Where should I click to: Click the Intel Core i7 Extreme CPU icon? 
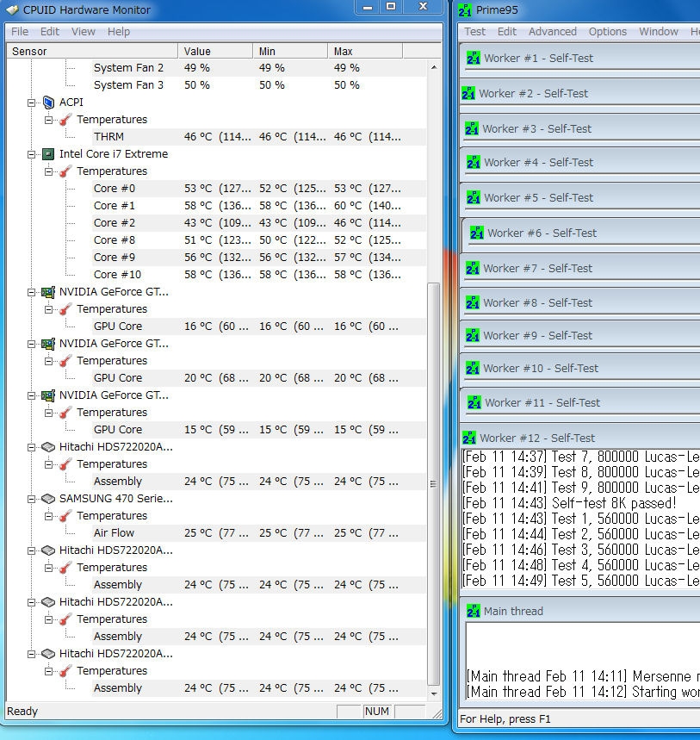tap(48, 154)
